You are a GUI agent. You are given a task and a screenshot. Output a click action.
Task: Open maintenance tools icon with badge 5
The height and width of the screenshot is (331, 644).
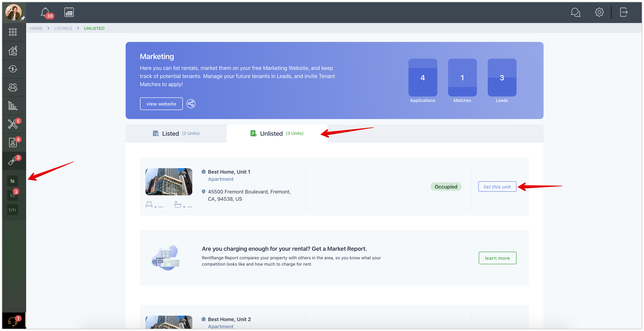pyautogui.click(x=13, y=124)
